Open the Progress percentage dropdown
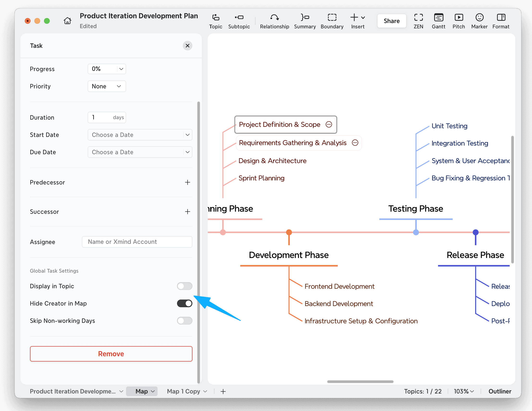This screenshot has height=411, width=532. tap(106, 69)
